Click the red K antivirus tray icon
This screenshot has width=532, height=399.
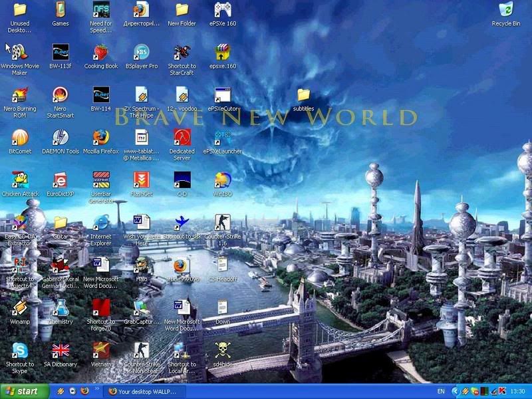(502, 392)
